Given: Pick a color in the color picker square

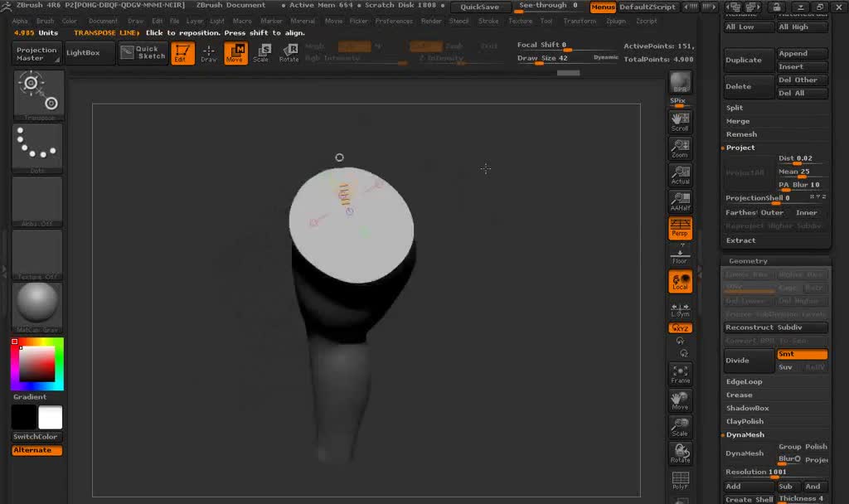Looking at the screenshot, I should click(36, 364).
